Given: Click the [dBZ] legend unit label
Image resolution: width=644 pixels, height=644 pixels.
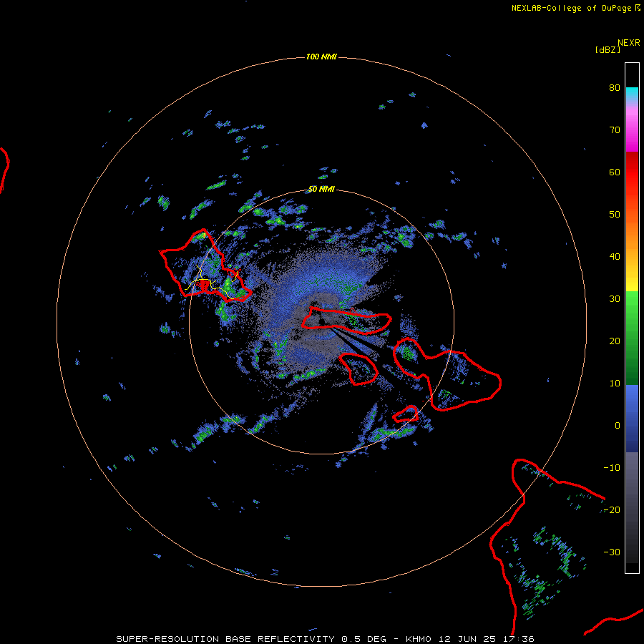Looking at the screenshot, I should pyautogui.click(x=608, y=50).
